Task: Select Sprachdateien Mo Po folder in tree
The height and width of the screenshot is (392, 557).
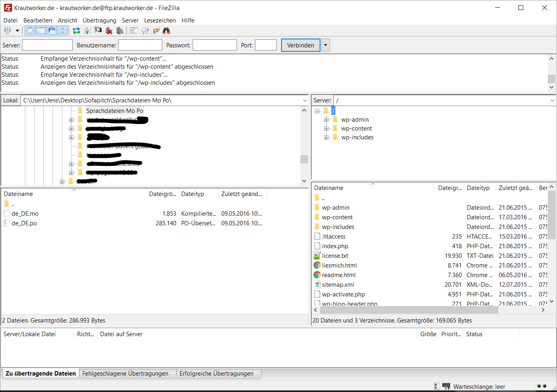Action: [114, 111]
